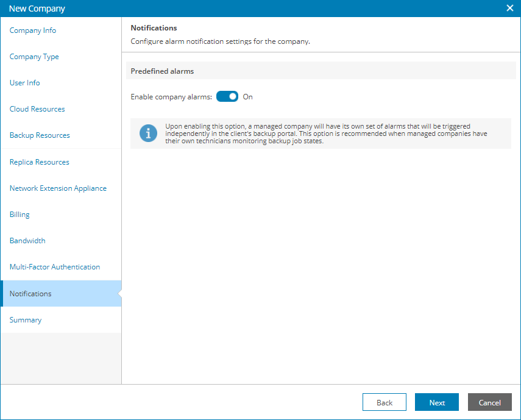
Task: Open Multi-Factor Authentication step
Action: click(55, 267)
